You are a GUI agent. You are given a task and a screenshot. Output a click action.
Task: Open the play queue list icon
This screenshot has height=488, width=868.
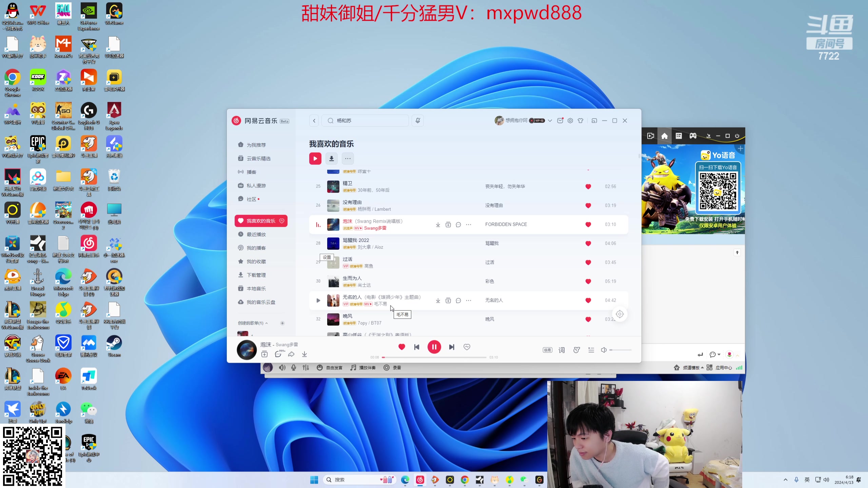[x=591, y=350]
